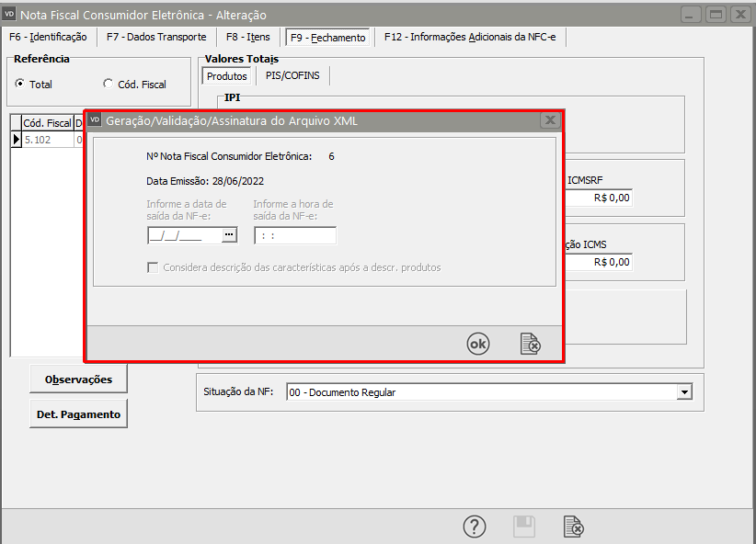The height and width of the screenshot is (544, 756).
Task: Close the XML generation dialog
Action: click(549, 120)
